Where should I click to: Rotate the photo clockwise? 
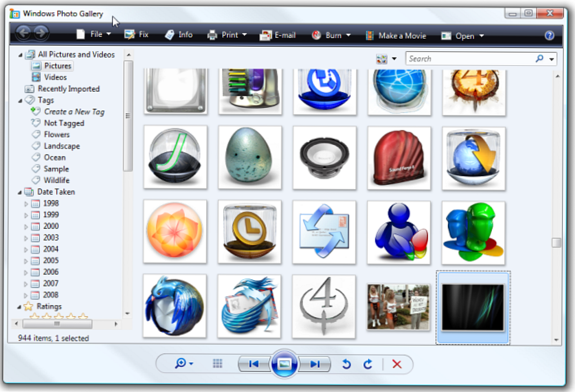[368, 364]
